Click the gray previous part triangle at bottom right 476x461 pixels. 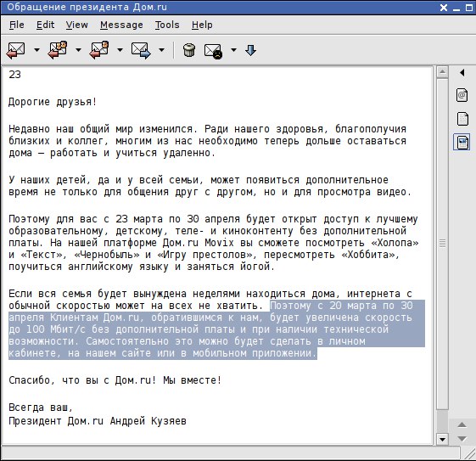[462, 424]
